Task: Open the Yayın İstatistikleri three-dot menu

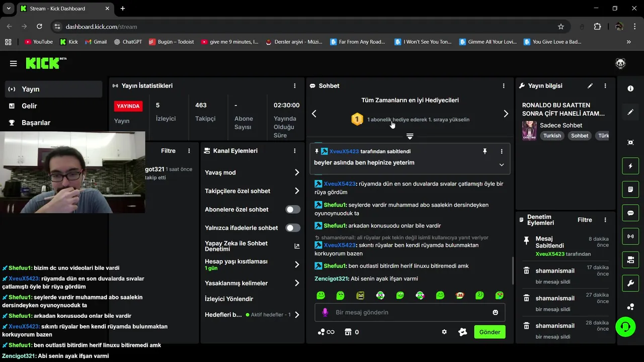Action: 295,86
